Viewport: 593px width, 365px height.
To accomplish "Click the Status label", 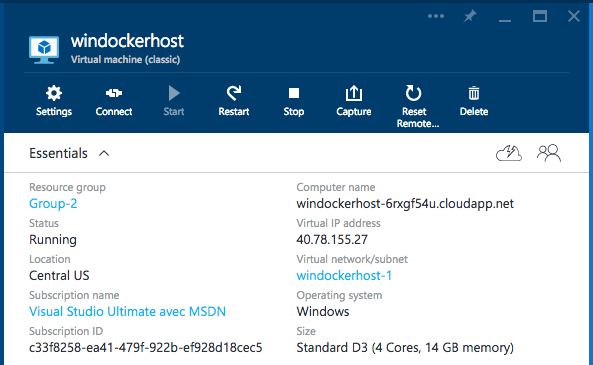I will (44, 223).
